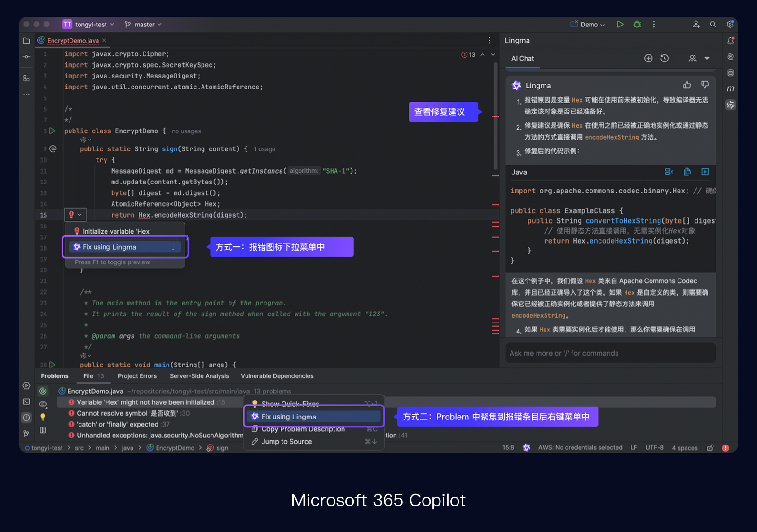Open Lingma chat history clock icon
Screen dimensions: 757x532
click(x=665, y=58)
